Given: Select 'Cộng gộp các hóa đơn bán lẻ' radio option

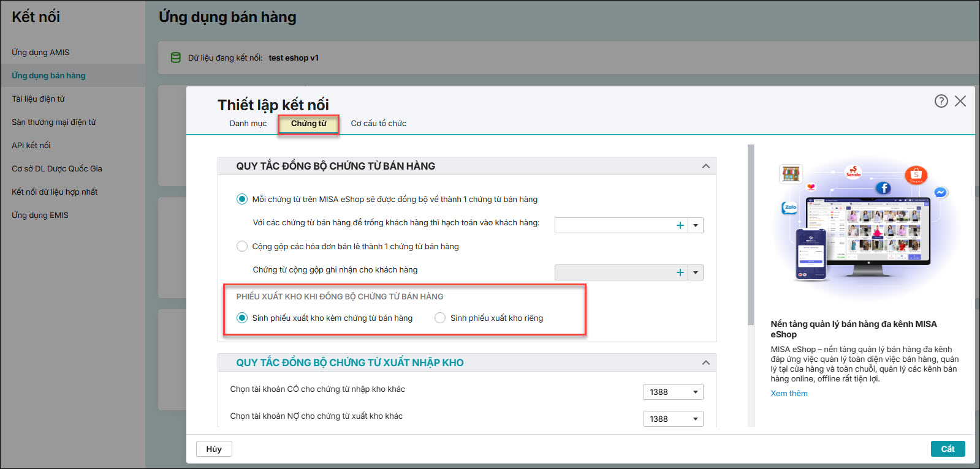Looking at the screenshot, I should pos(242,246).
